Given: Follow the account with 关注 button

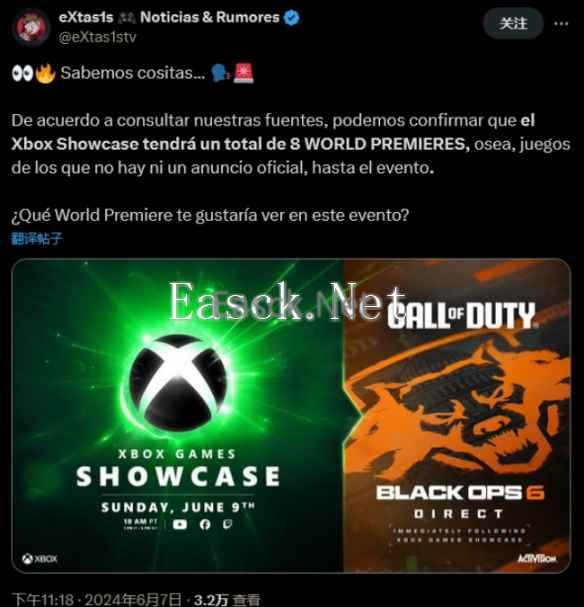Looking at the screenshot, I should click(x=513, y=24).
